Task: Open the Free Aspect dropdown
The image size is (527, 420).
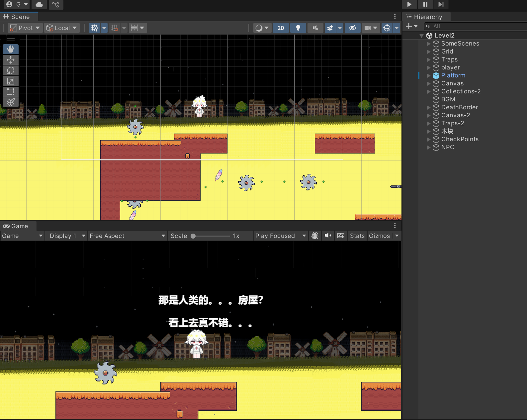Action: click(x=127, y=236)
